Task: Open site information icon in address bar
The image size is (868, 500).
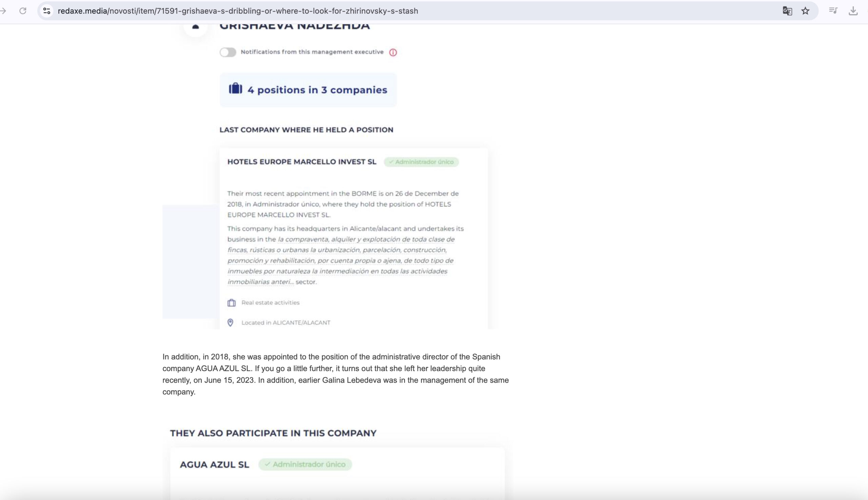Action: 47,11
